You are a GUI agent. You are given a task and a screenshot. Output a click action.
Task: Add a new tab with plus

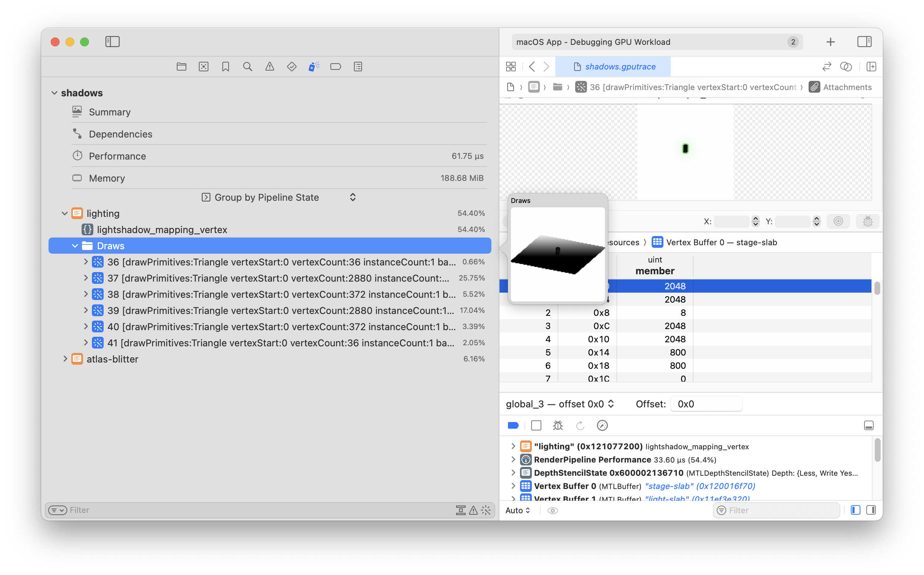coord(831,42)
